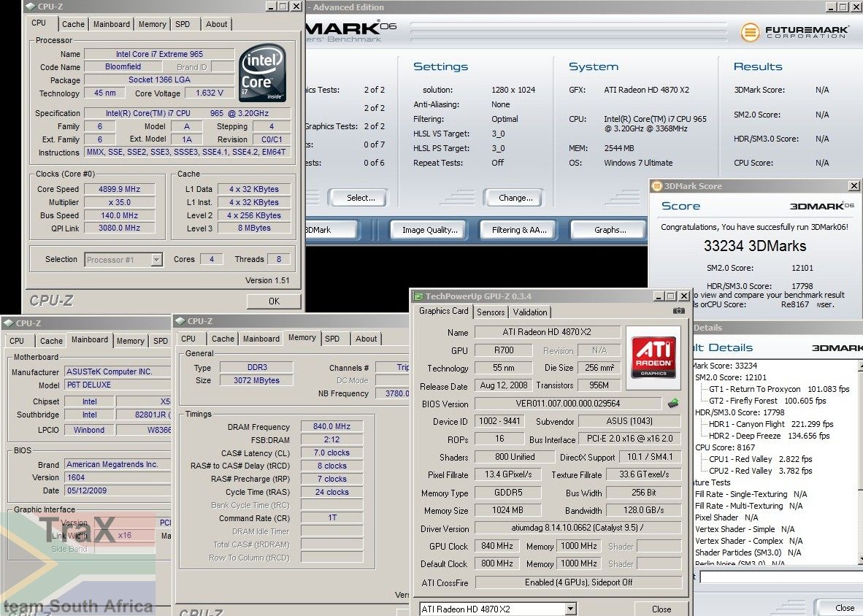
Task: Select HDR1 - Canyon Flight result row
Action: pyautogui.click(x=771, y=424)
